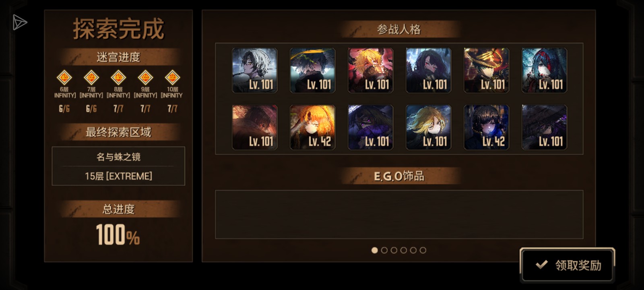Screen dimensions: 644x290
Task: Tap the paper-plane arrow icon at top left
Action: click(19, 23)
